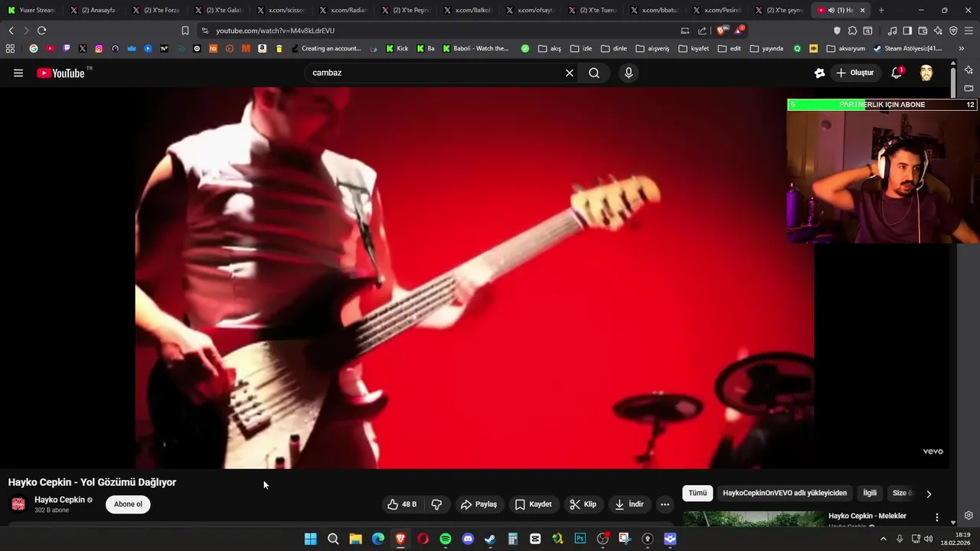This screenshot has width=980, height=551.
Task: Open the YouTube hamburger guide menu
Action: tap(18, 73)
